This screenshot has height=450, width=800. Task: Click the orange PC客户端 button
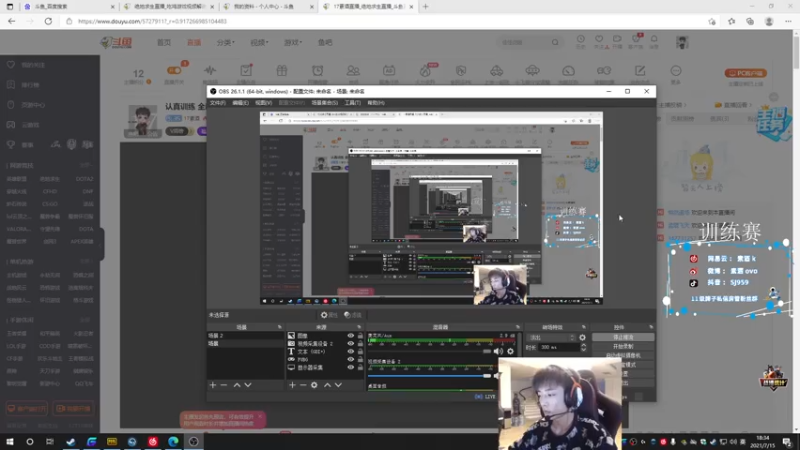click(745, 73)
